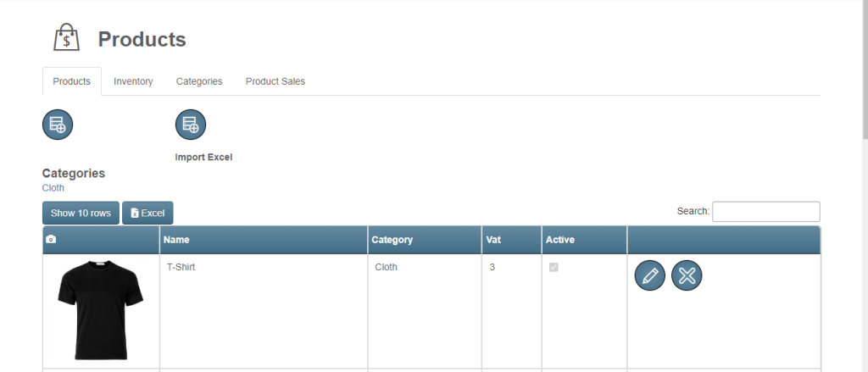868x372 pixels.
Task: Sort by the Active column header
Action: pyautogui.click(x=583, y=240)
